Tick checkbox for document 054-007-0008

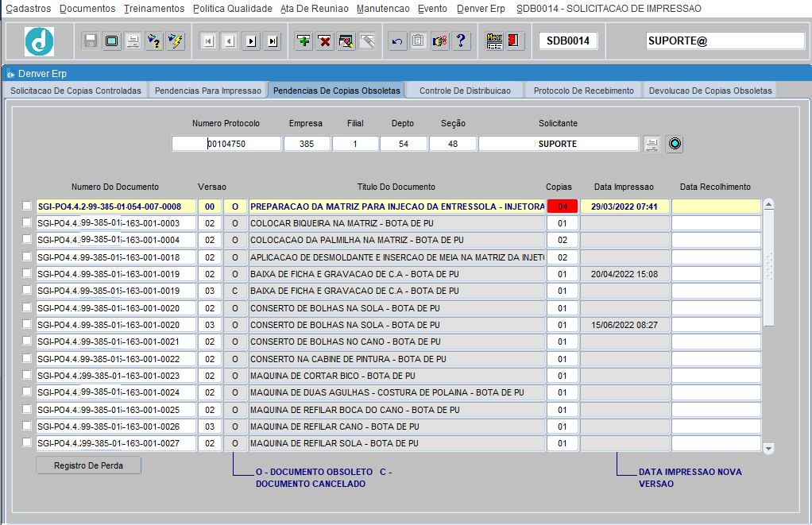click(27, 206)
